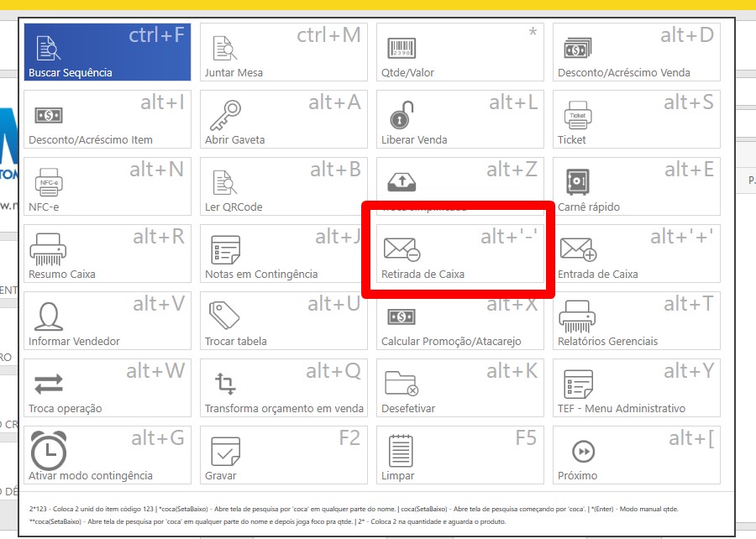The image size is (756, 539).
Task: Click the Buscar Sequência magnifier icon
Action: click(49, 48)
